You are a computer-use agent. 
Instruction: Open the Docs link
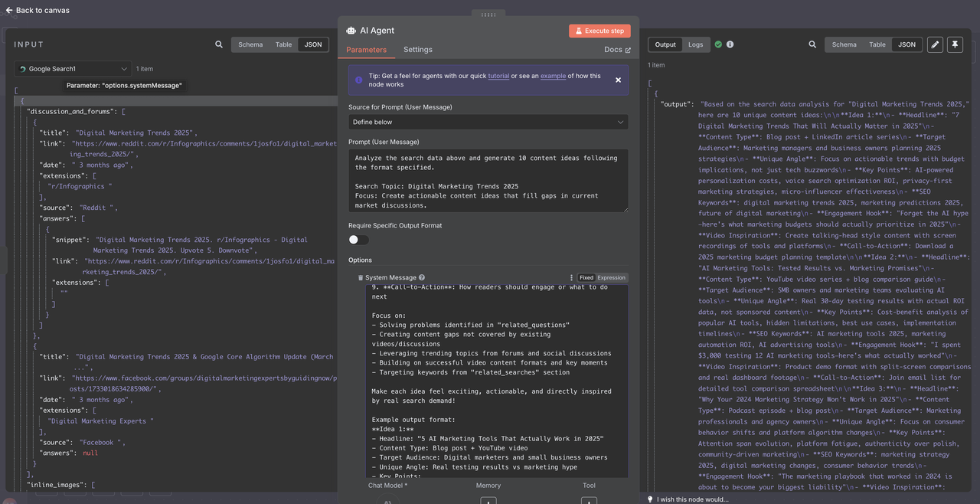(617, 50)
